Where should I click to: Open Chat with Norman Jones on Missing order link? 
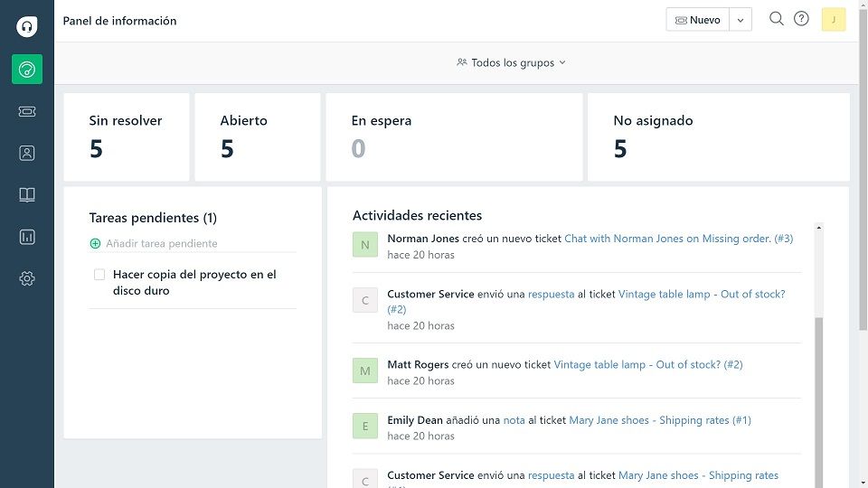point(679,239)
